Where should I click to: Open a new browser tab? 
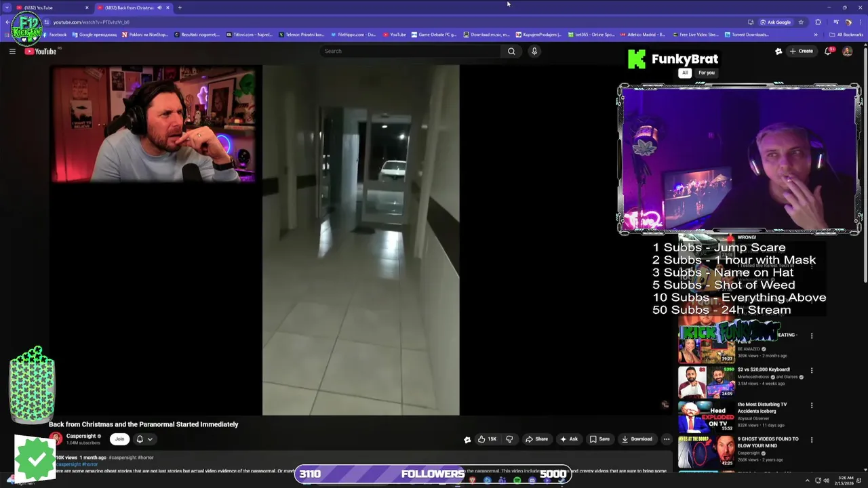pos(180,7)
